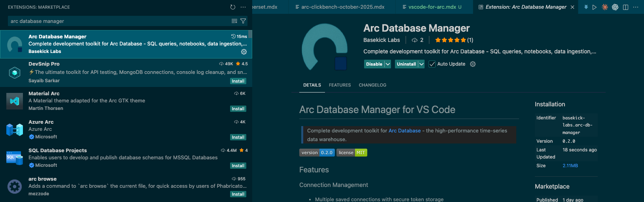Expand the Disable button dropdown arrow
The width and height of the screenshot is (644, 202).
point(388,64)
